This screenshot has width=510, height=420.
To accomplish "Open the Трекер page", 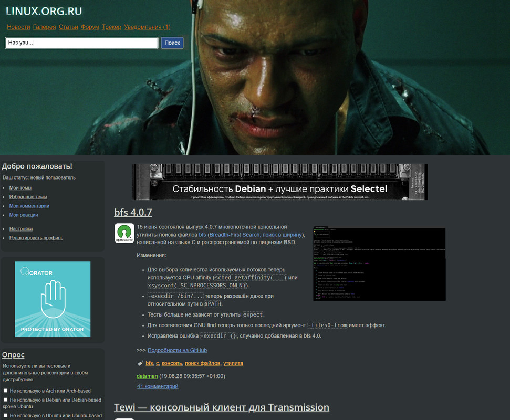I will coord(111,27).
